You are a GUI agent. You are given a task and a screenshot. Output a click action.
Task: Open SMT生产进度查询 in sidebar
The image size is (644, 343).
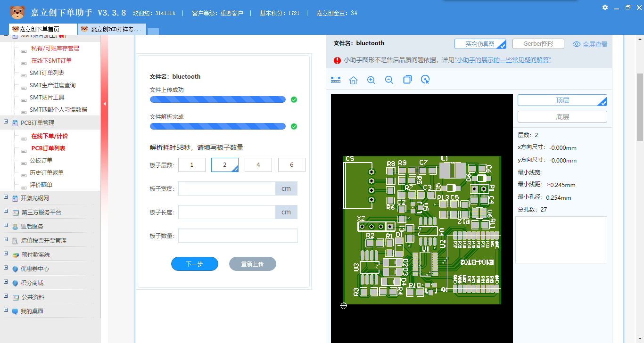click(x=53, y=85)
